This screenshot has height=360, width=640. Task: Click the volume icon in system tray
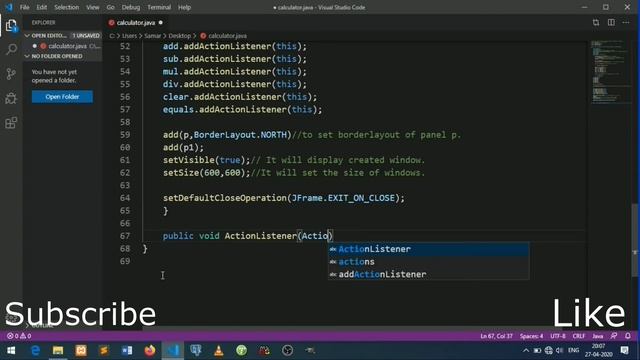560,350
